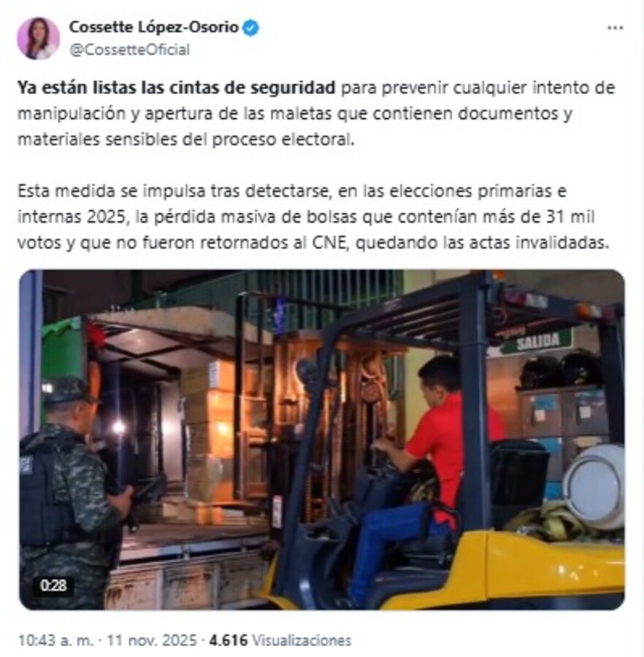Open the 11 nov. 2025 date link

point(152,640)
